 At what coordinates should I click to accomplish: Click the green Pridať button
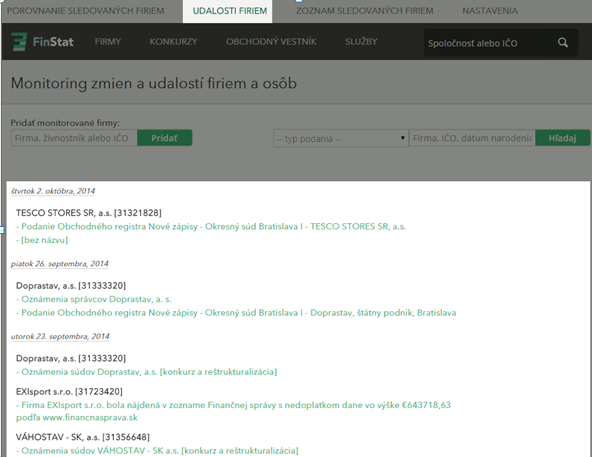pyautogui.click(x=164, y=138)
